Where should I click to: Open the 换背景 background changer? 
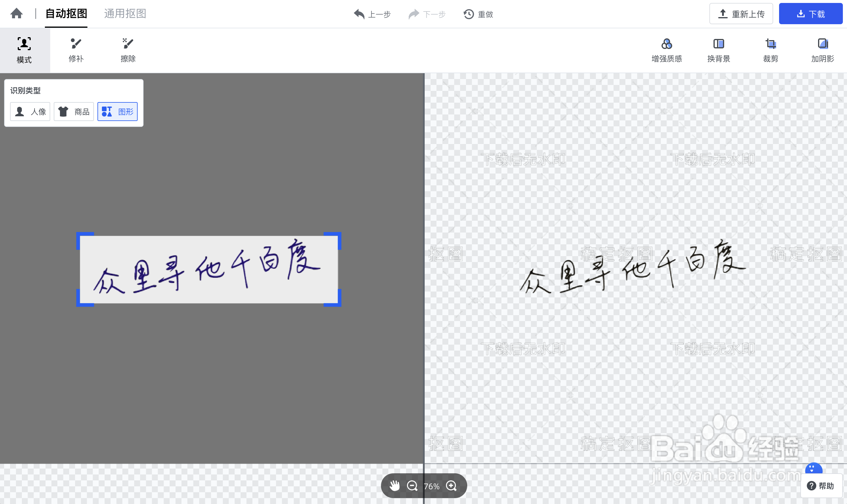pos(718,50)
